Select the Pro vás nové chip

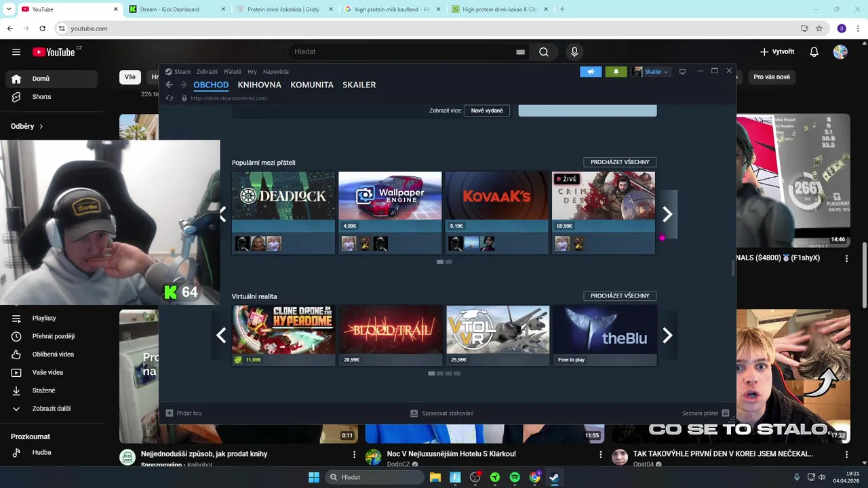coord(772,77)
